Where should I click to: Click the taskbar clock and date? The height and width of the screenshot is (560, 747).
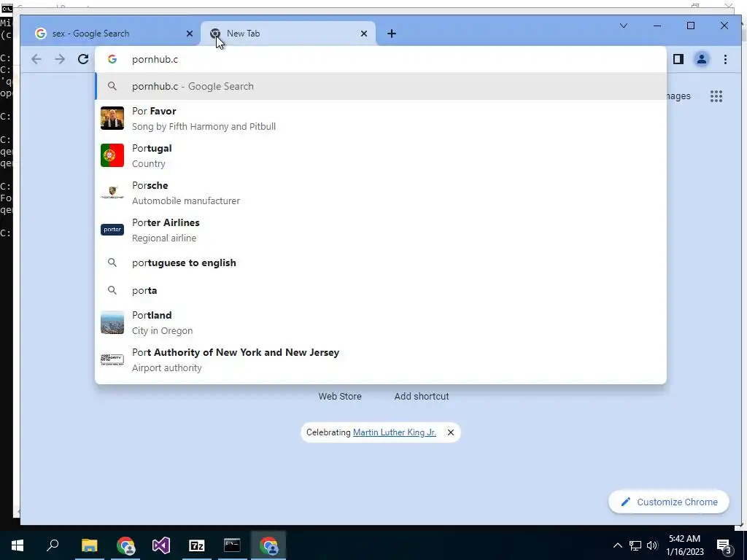684,545
